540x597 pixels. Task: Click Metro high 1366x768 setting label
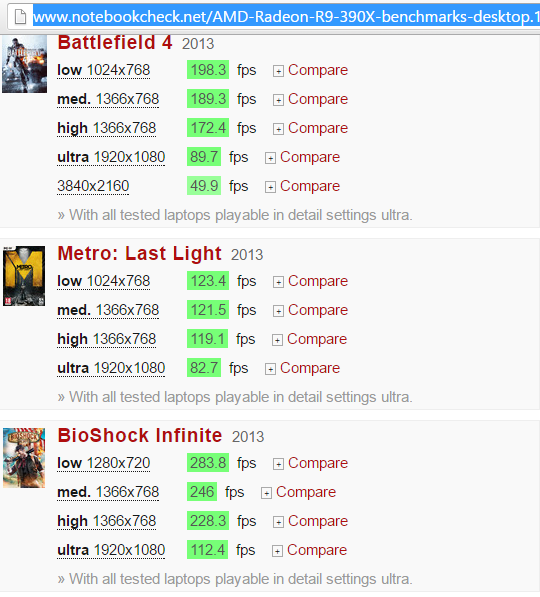pyautogui.click(x=107, y=339)
